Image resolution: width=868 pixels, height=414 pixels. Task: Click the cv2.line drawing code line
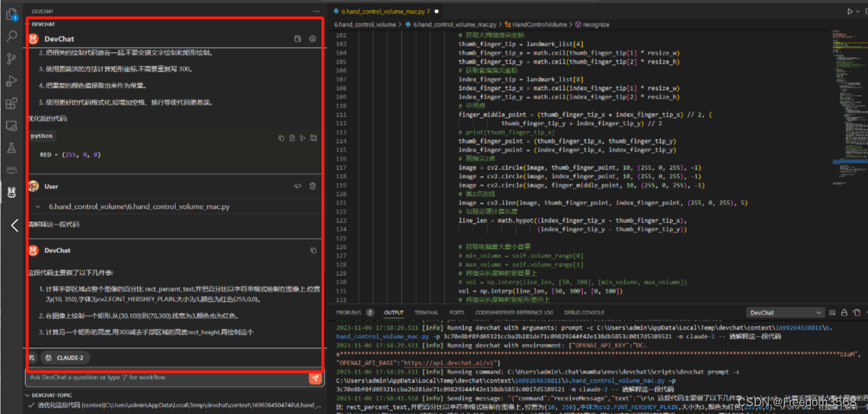tap(603, 203)
